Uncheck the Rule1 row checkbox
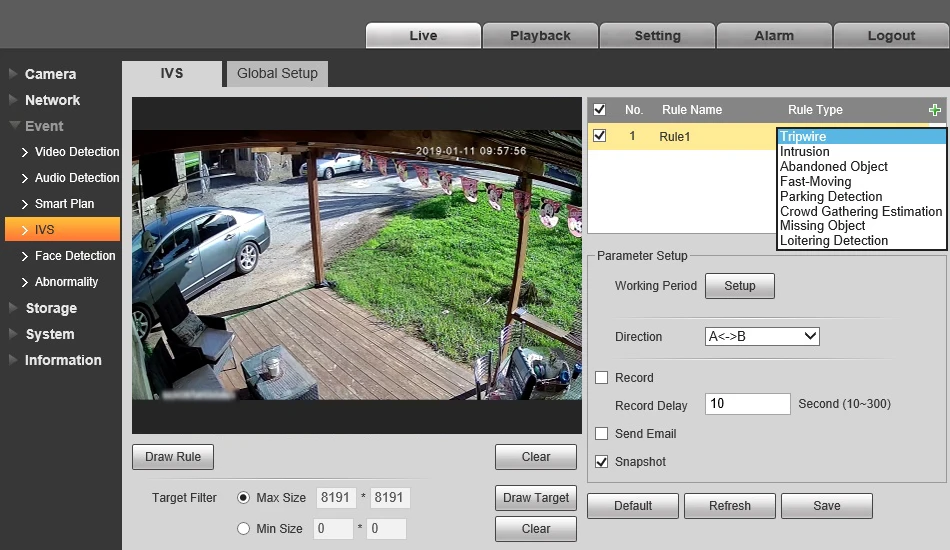 click(x=600, y=136)
